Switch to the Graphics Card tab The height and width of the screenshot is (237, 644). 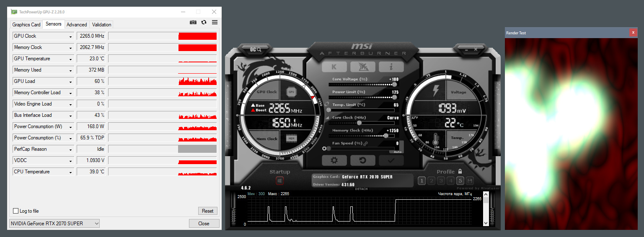tap(26, 25)
